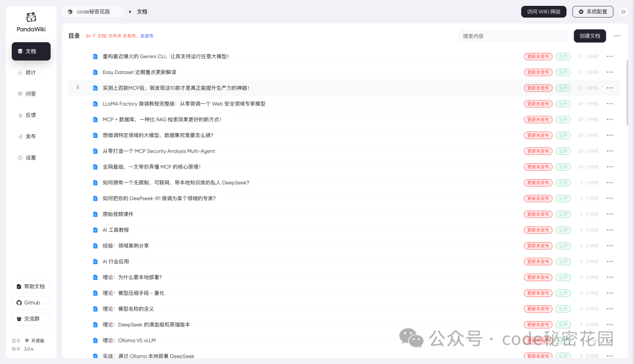Open more options for MCP Security Analysis document
This screenshot has width=634, height=364.
[610, 151]
